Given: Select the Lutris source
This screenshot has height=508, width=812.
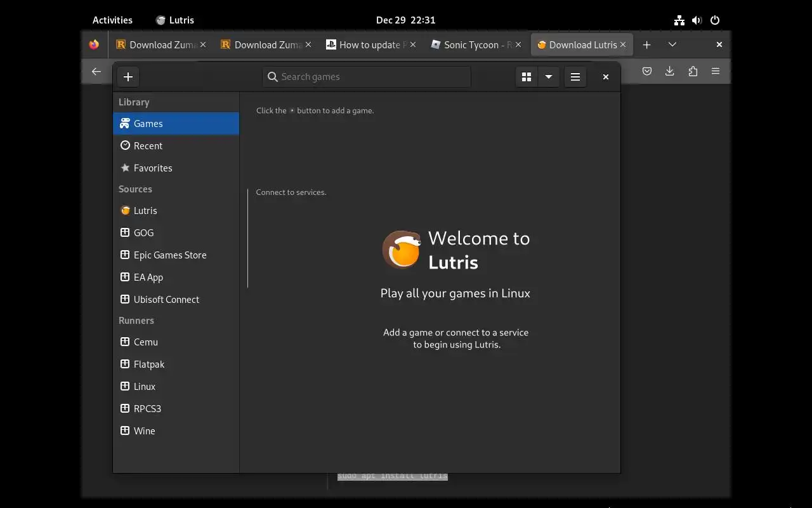Looking at the screenshot, I should pos(176,211).
